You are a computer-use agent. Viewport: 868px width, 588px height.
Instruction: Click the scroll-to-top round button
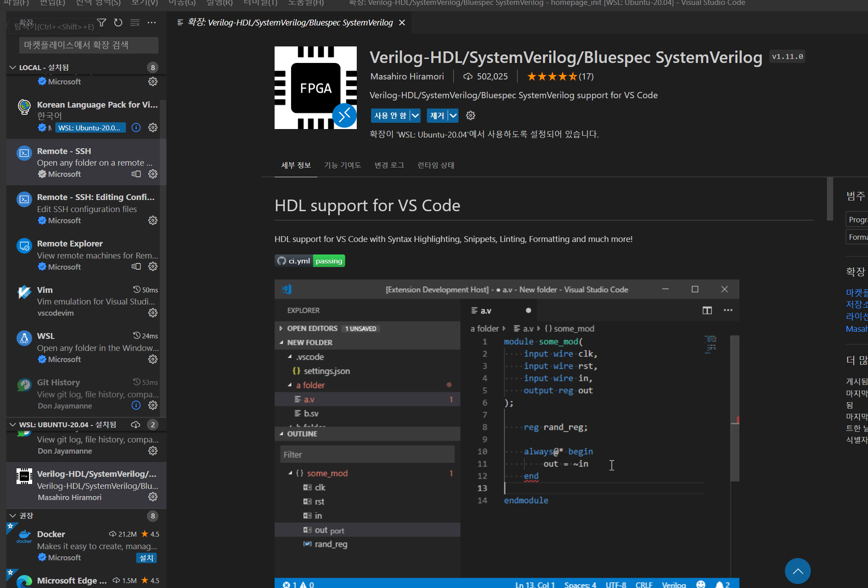[x=798, y=571]
